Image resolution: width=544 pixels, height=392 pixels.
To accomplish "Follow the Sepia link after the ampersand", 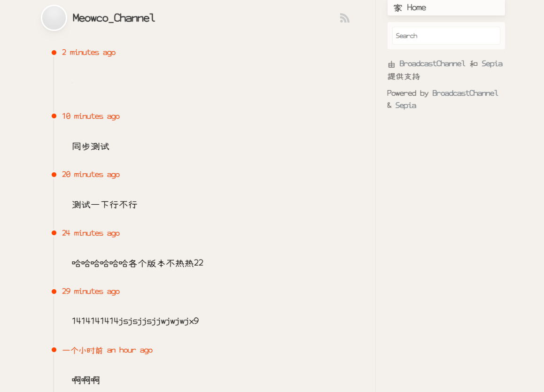I will coord(406,106).
